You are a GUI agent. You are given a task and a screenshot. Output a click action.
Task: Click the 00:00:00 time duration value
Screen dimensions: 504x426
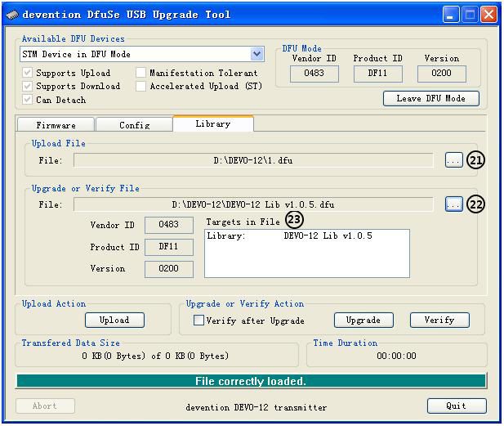click(x=397, y=356)
